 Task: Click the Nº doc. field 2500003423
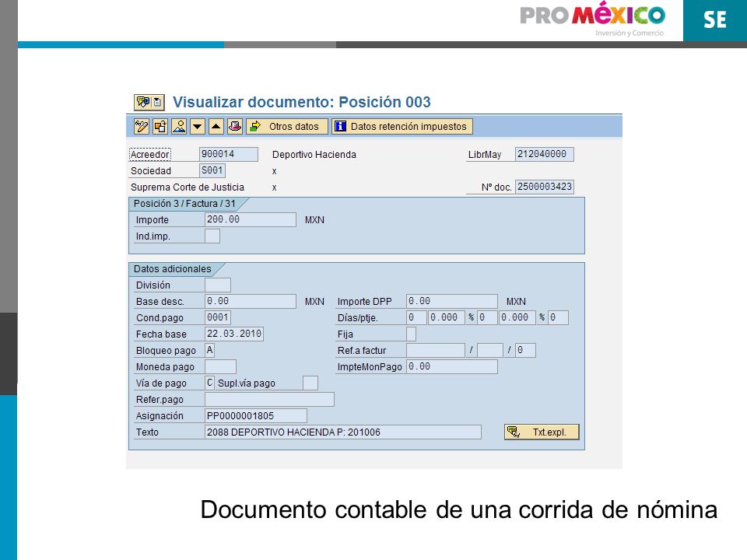[x=545, y=187]
